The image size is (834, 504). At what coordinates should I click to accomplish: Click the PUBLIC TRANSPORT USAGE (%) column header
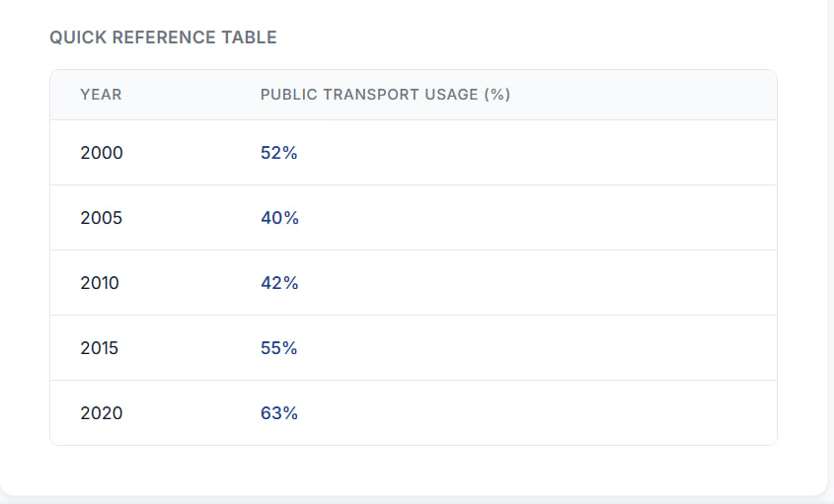pos(385,95)
